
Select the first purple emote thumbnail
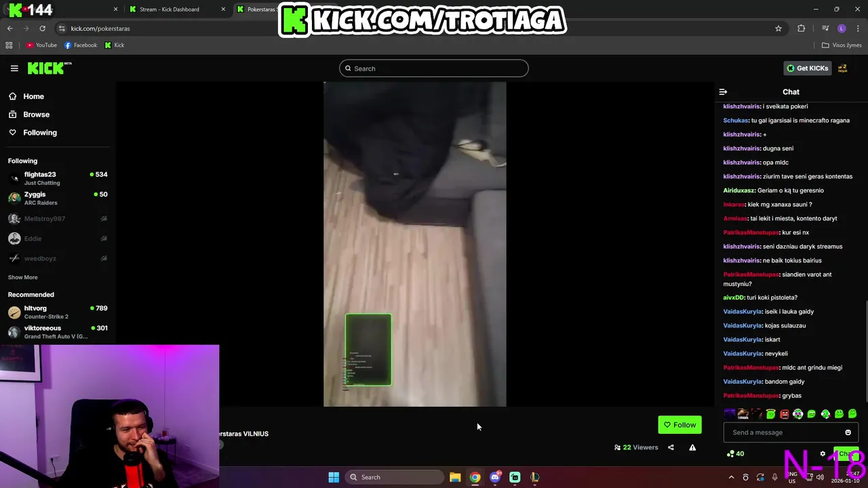coord(729,413)
